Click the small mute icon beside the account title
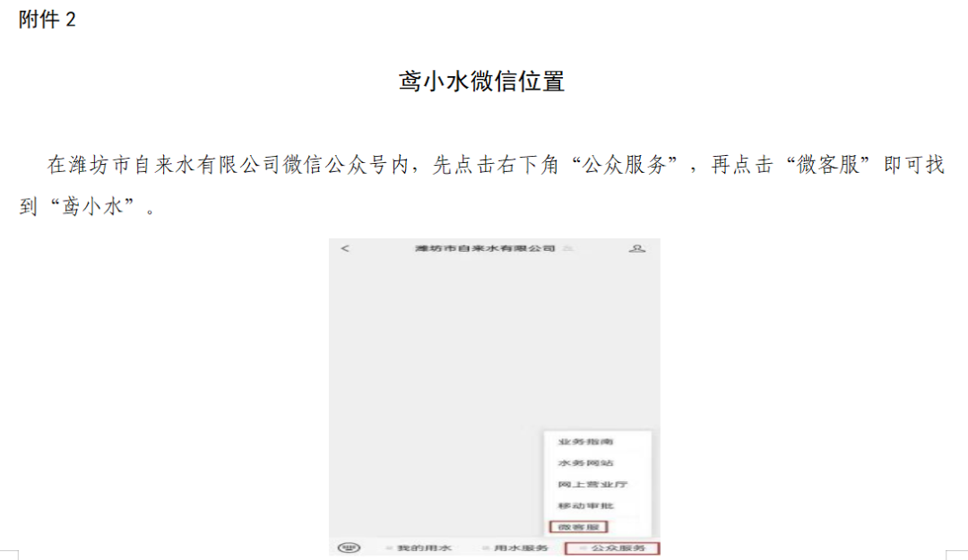The image size is (968, 560). 568,248
